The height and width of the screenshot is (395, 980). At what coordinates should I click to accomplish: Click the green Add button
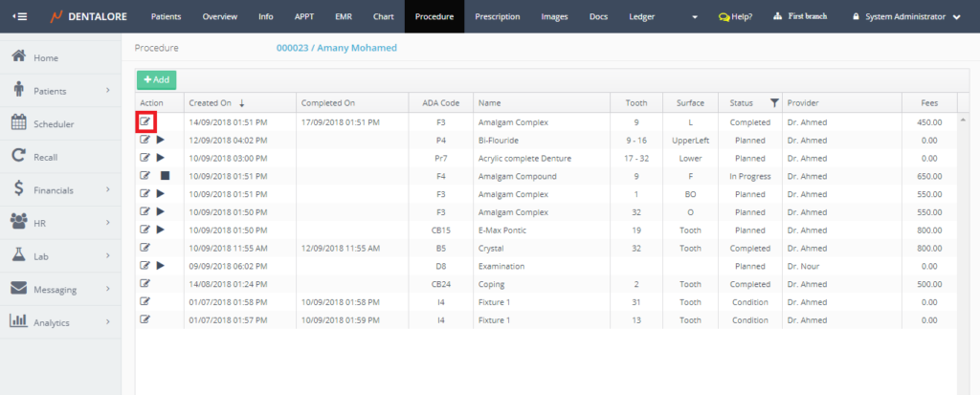(x=156, y=80)
